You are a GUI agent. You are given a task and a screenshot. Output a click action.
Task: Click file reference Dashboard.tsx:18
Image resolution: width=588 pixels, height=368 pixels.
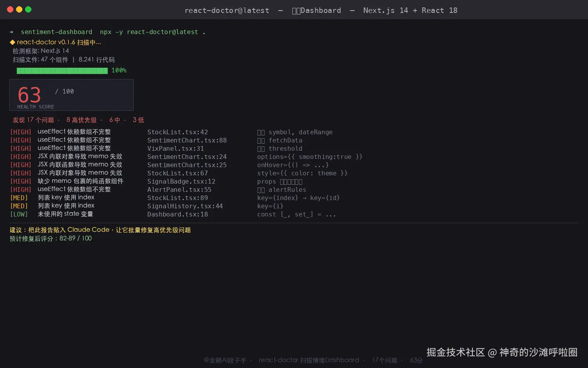(178, 215)
